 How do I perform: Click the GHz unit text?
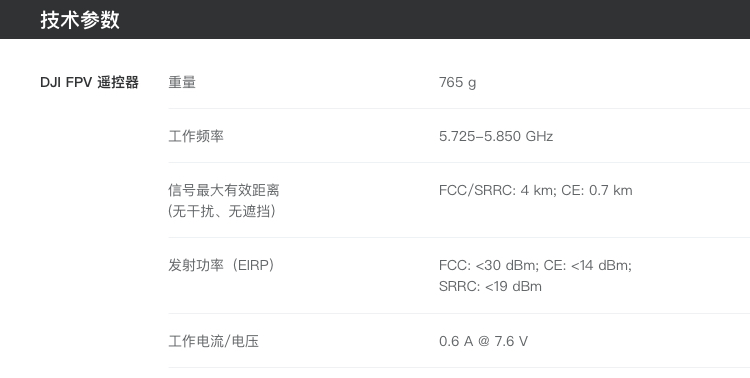(539, 136)
